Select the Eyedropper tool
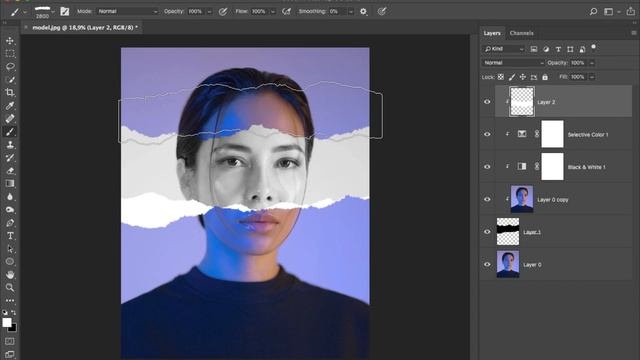The height and width of the screenshot is (360, 640). click(x=10, y=106)
